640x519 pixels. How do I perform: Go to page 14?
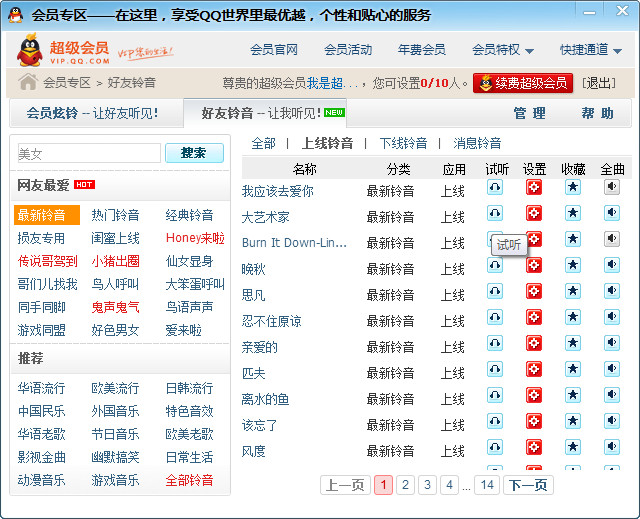(x=487, y=485)
